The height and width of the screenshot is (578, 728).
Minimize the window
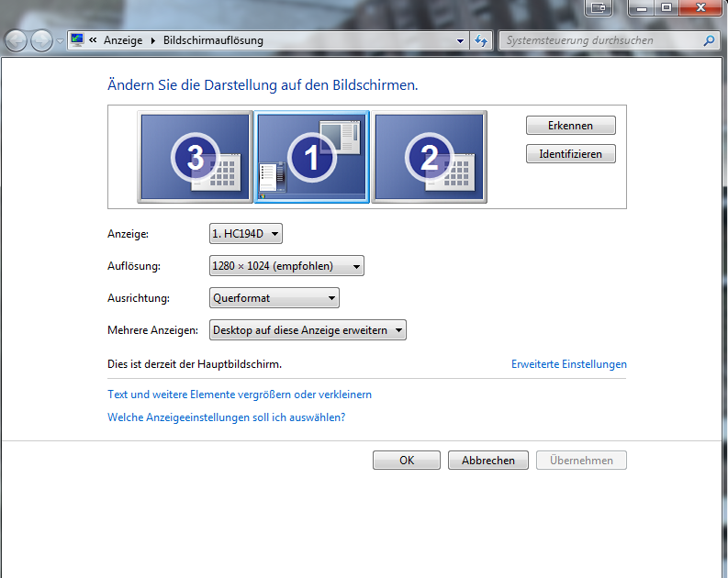642,7
